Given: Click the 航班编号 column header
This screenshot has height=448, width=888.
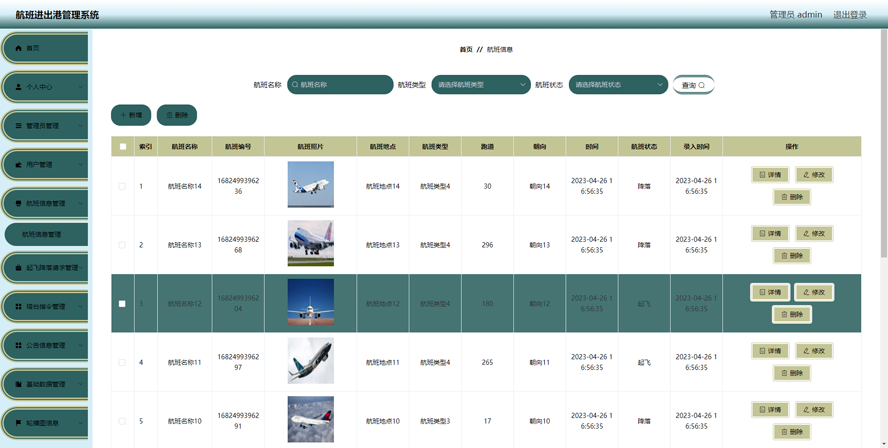Looking at the screenshot, I should coord(238,147).
